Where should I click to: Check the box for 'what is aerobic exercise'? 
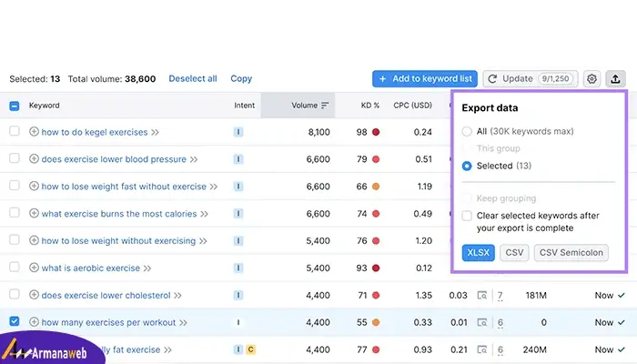point(15,267)
